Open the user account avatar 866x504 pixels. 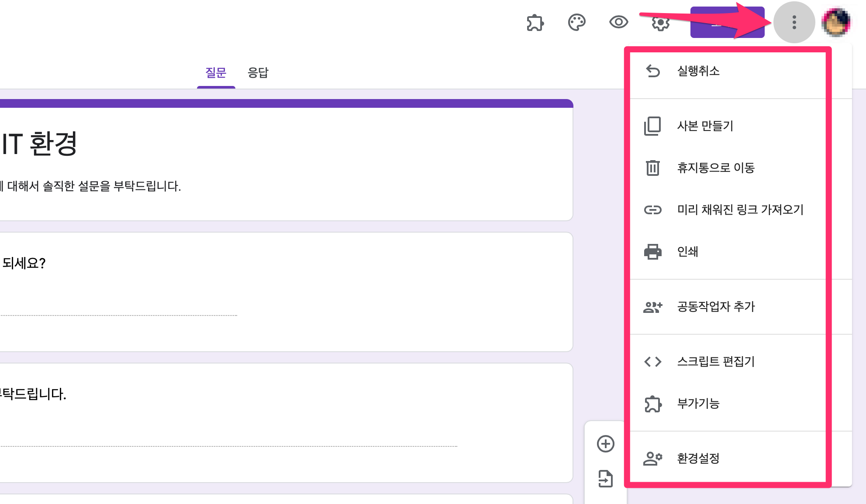click(836, 22)
